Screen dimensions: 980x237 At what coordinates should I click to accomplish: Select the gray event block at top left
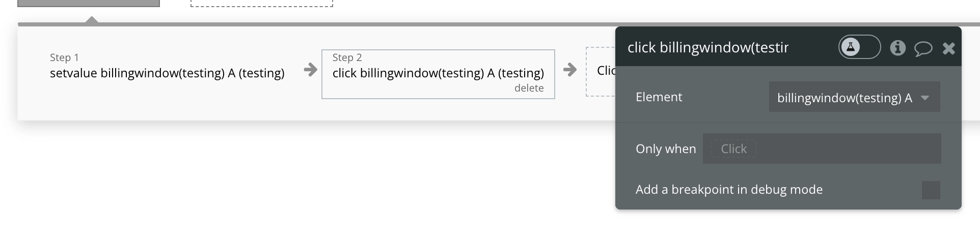coord(89,3)
